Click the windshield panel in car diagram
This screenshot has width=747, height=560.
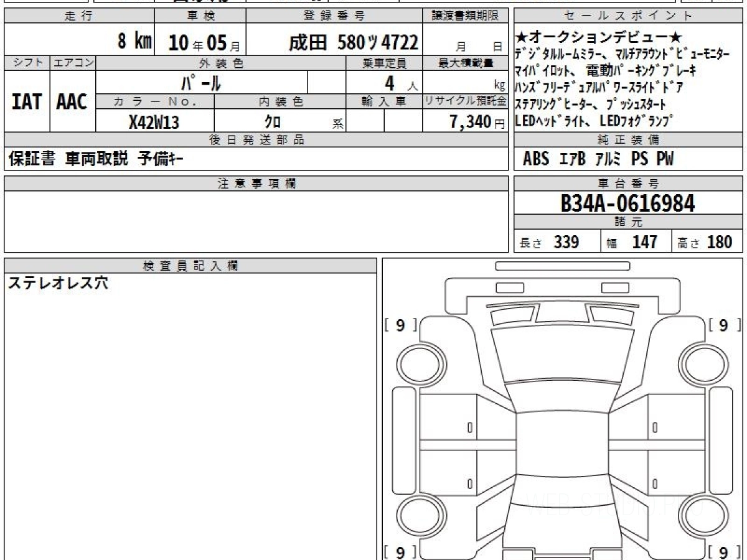pyautogui.click(x=561, y=395)
